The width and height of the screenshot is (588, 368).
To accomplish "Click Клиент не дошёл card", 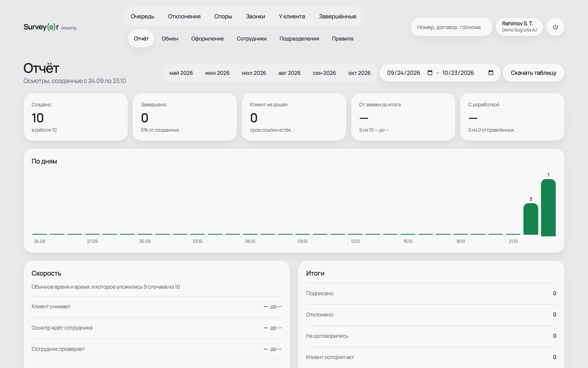I will (294, 117).
